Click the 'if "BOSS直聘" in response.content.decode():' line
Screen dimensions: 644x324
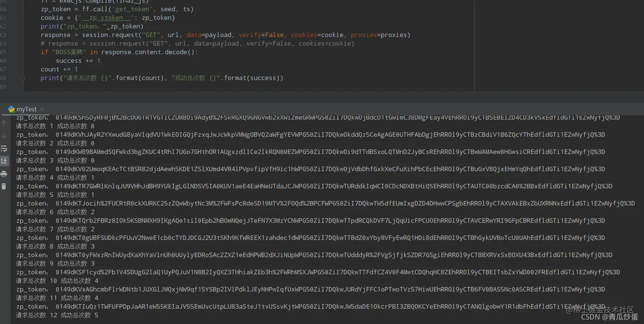coord(119,52)
